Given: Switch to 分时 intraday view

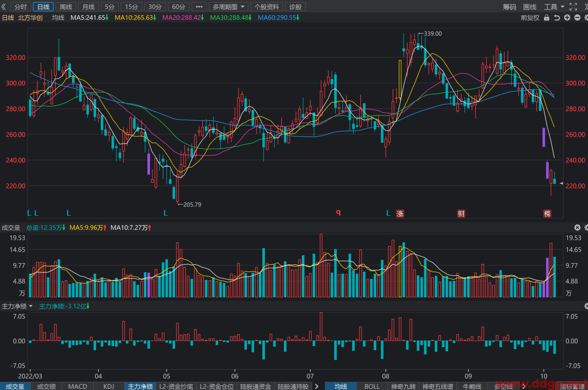Looking at the screenshot, I should [21, 7].
